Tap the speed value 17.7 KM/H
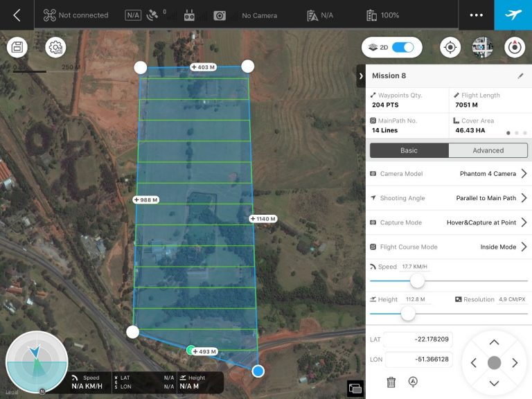The height and width of the screenshot is (399, 532). coord(415,267)
